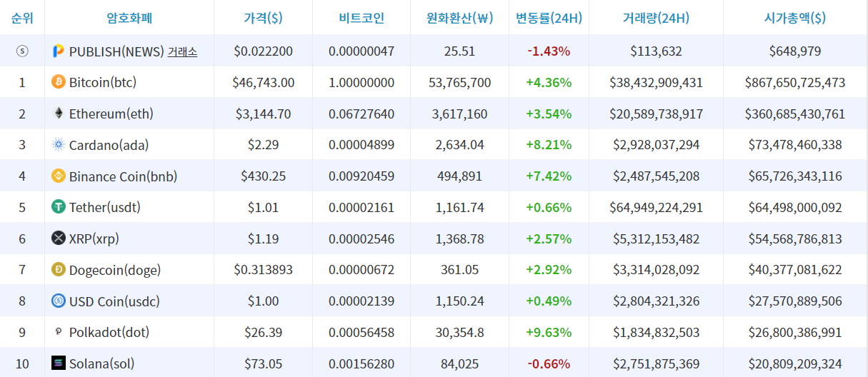Click Dogecoin volume $3,314,028,092
The height and width of the screenshot is (377, 868).
pos(656,270)
